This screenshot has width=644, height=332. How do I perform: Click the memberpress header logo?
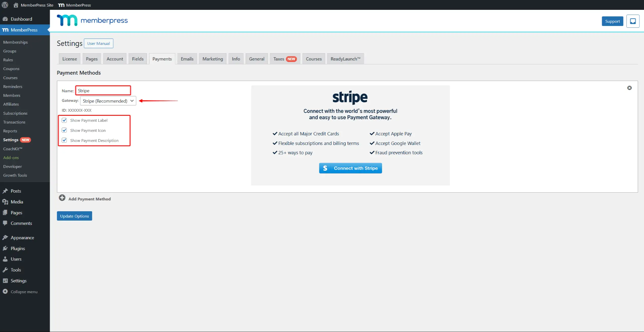[92, 20]
